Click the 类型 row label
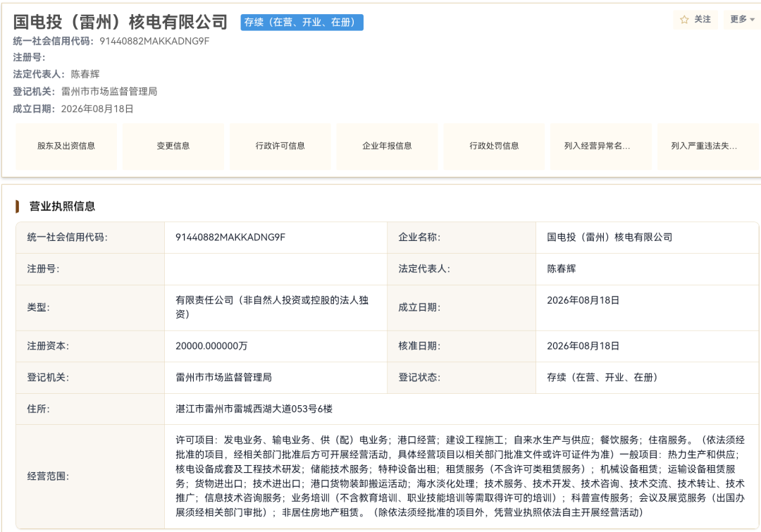 [38, 307]
